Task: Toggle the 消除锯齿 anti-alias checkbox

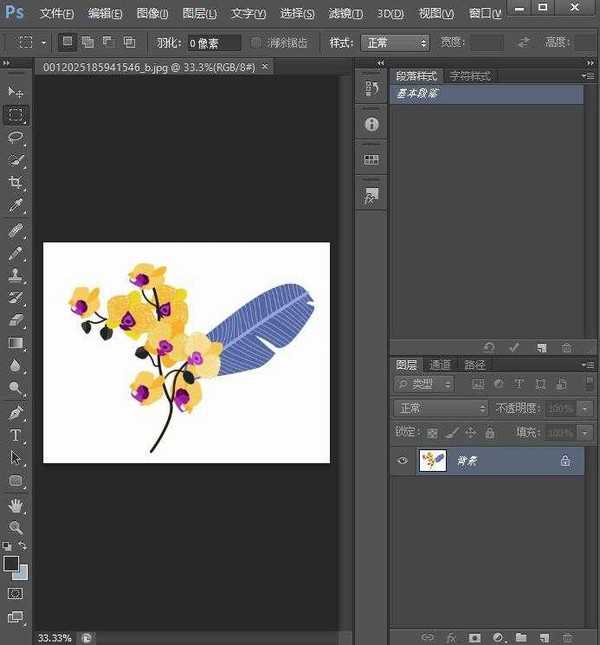Action: tap(257, 43)
